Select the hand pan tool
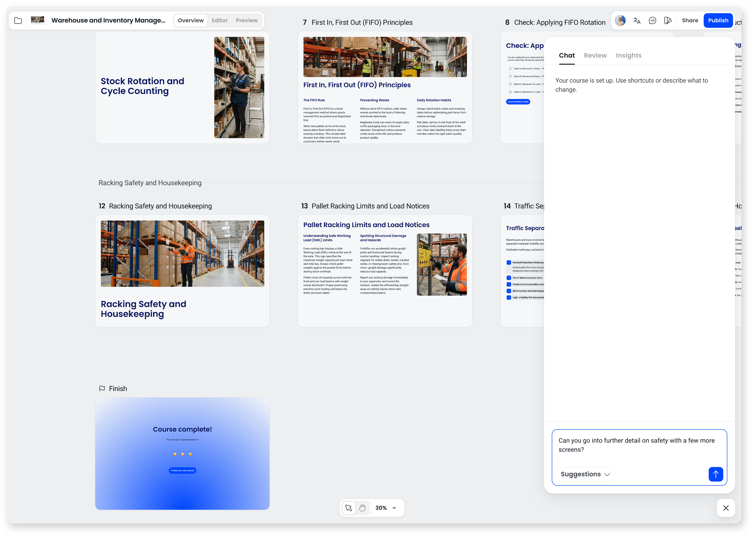Screen dimensions: 756x538 point(363,508)
